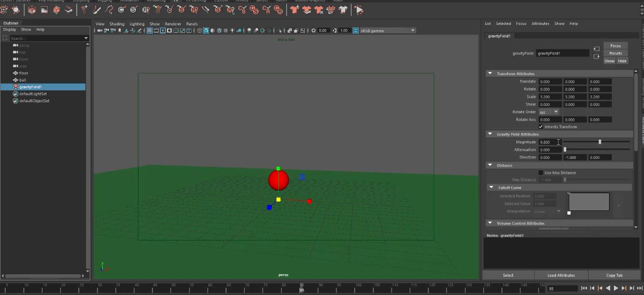Click the Presets button
Screen dimensions: 644x295
615,53
